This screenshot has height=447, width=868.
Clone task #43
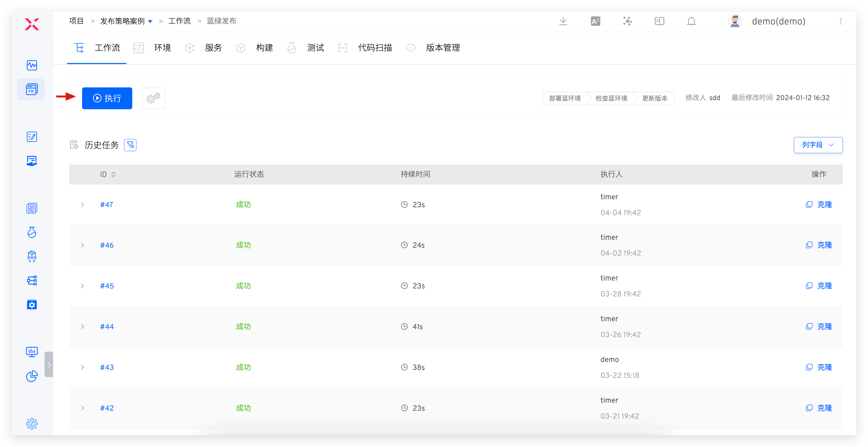(819, 367)
